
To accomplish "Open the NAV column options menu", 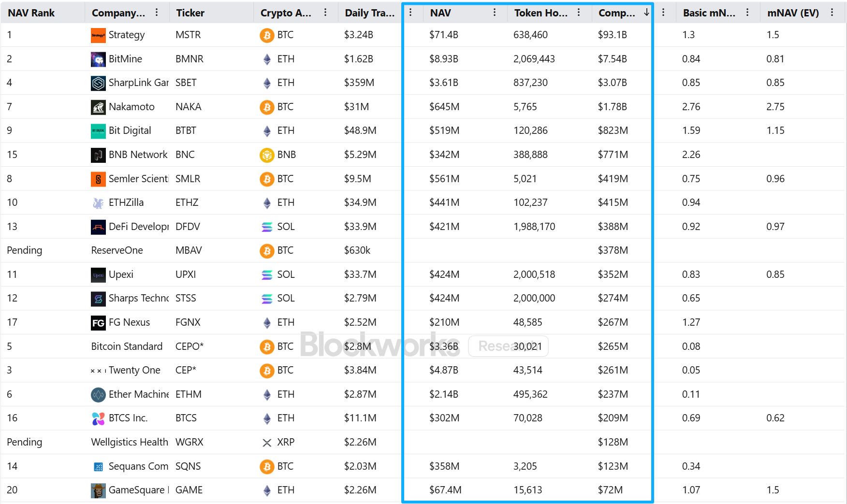I will click(x=494, y=13).
